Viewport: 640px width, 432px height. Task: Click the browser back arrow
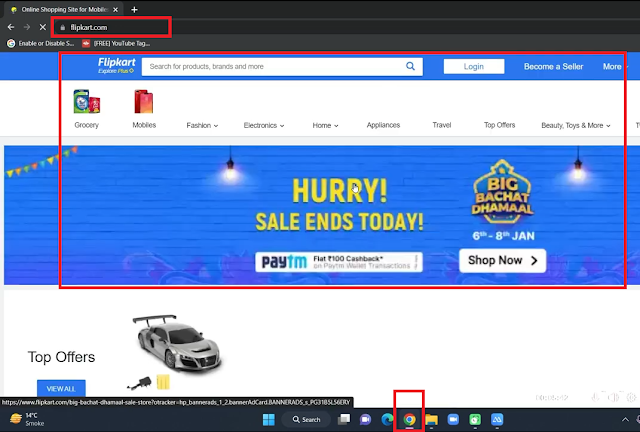[x=11, y=27]
